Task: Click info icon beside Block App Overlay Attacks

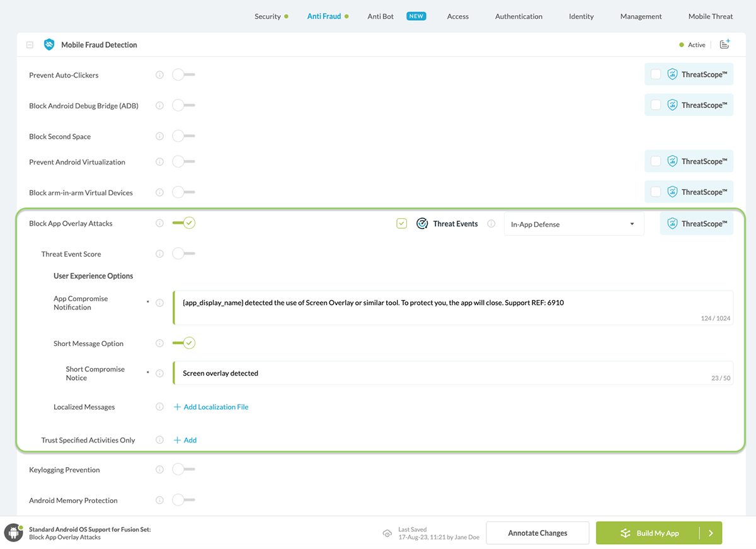Action: (x=159, y=223)
